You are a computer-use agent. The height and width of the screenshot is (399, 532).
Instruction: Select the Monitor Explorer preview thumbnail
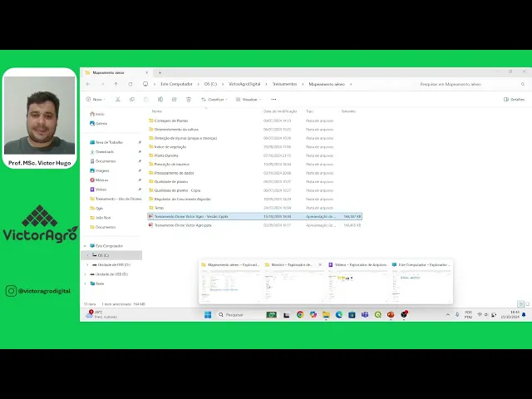point(293,281)
